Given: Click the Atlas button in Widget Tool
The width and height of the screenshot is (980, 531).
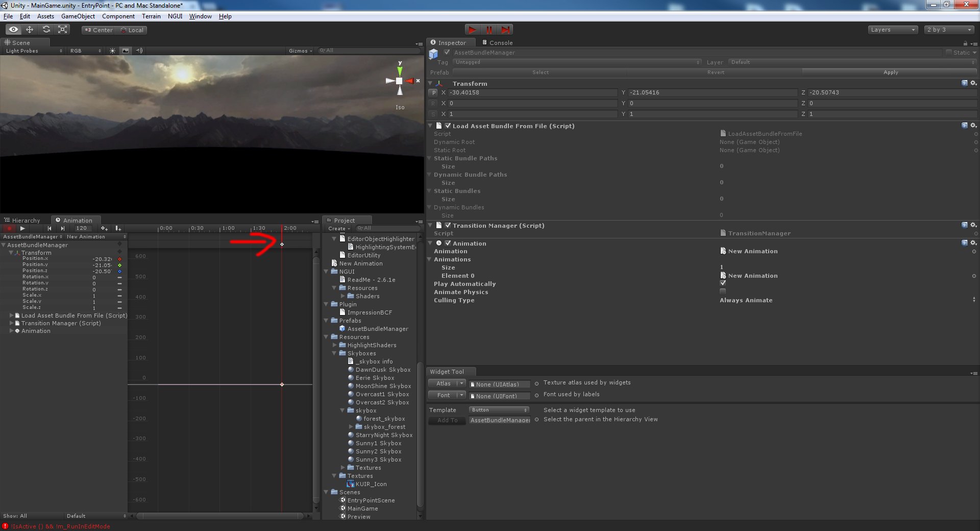Looking at the screenshot, I should point(443,383).
